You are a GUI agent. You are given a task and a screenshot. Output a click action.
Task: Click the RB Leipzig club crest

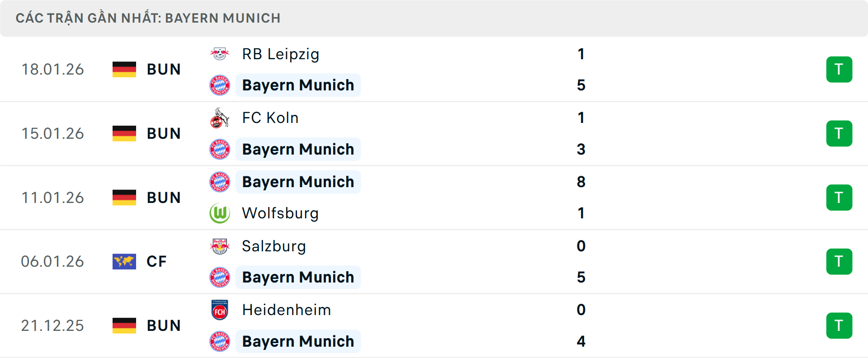[x=220, y=53]
